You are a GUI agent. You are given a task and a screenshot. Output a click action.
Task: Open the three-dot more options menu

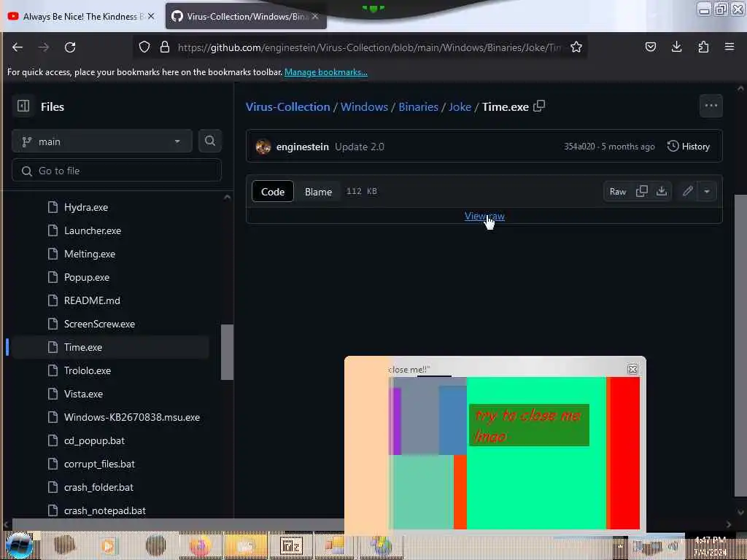(711, 106)
